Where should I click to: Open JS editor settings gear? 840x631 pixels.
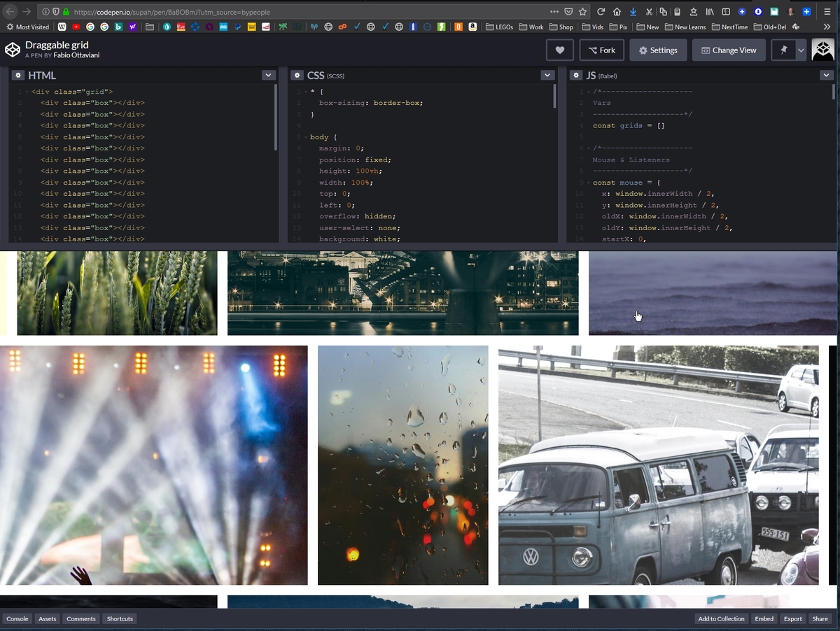[x=576, y=76]
